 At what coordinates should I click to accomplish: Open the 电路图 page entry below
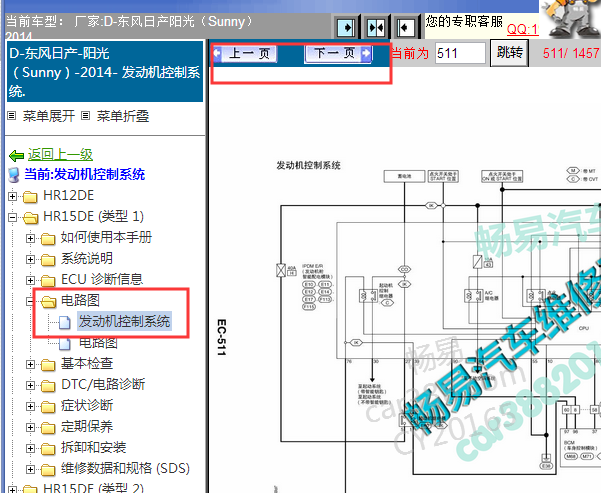(98, 343)
